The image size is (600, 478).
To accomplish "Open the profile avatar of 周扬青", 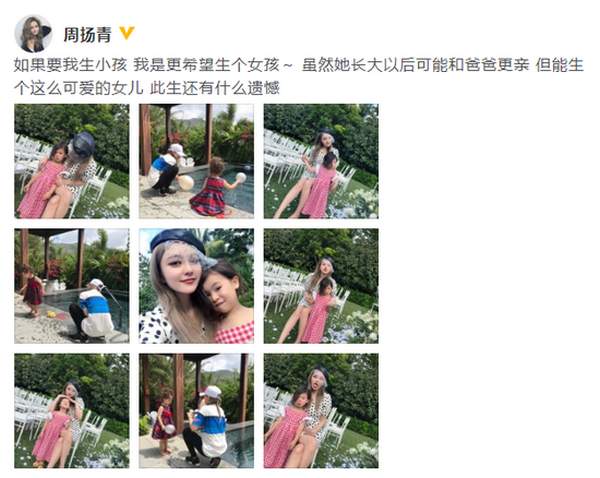I will point(33,34).
